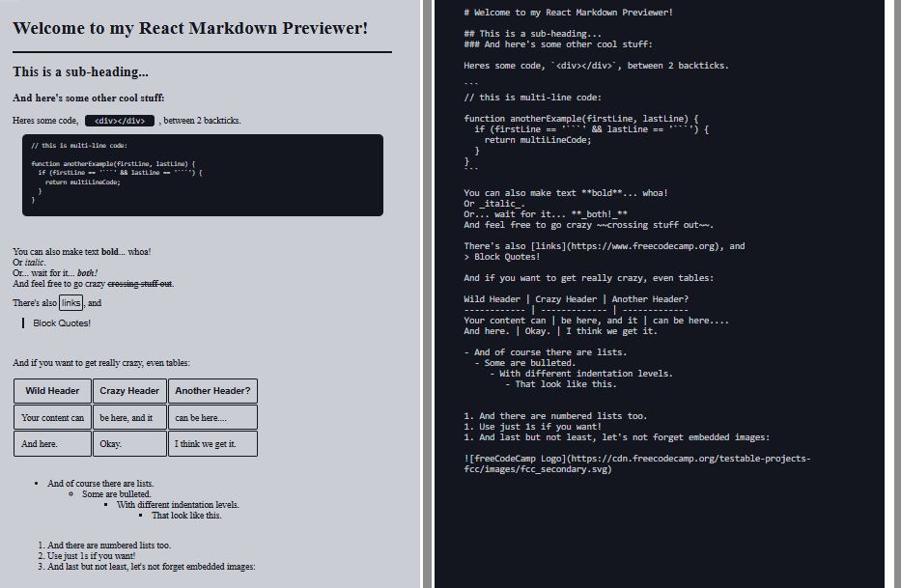Click the multi-line code block in the preview
Screen dimensions: 901x588
(202, 176)
